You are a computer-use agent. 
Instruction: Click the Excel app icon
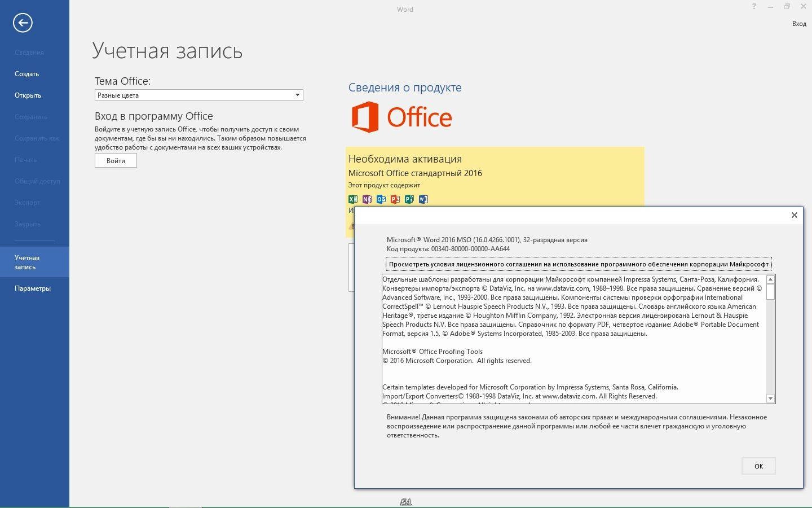pyautogui.click(x=353, y=199)
